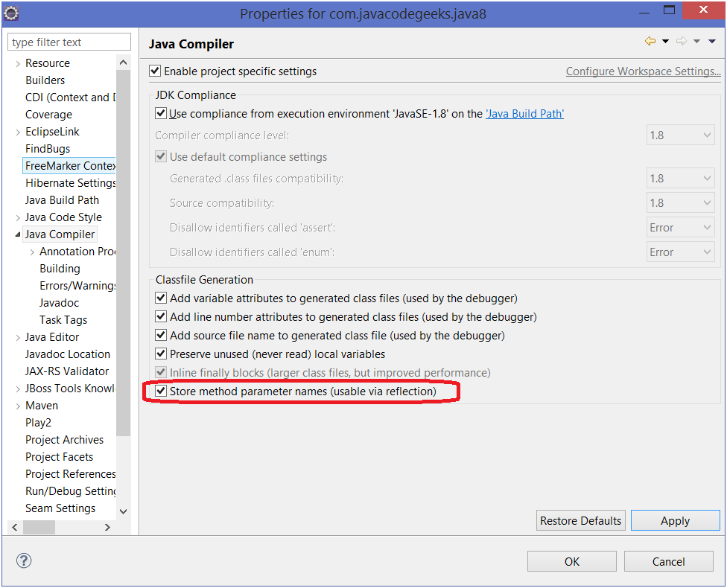727x588 pixels.
Task: Toggle Add line number attributes checkbox
Action: coord(161,316)
